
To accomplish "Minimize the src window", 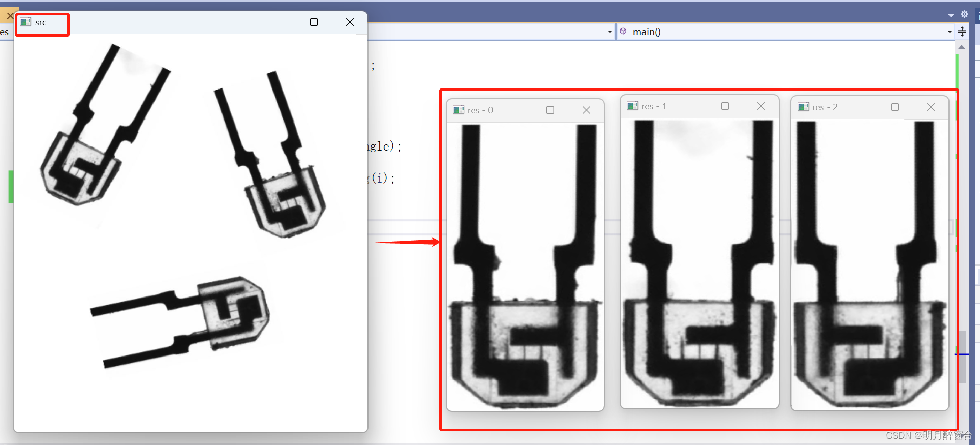I will (279, 22).
